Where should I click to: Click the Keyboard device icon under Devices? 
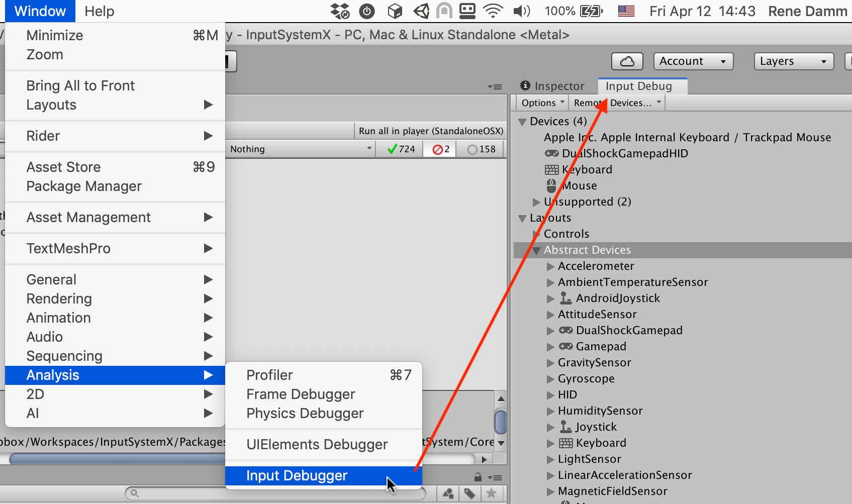pyautogui.click(x=551, y=170)
